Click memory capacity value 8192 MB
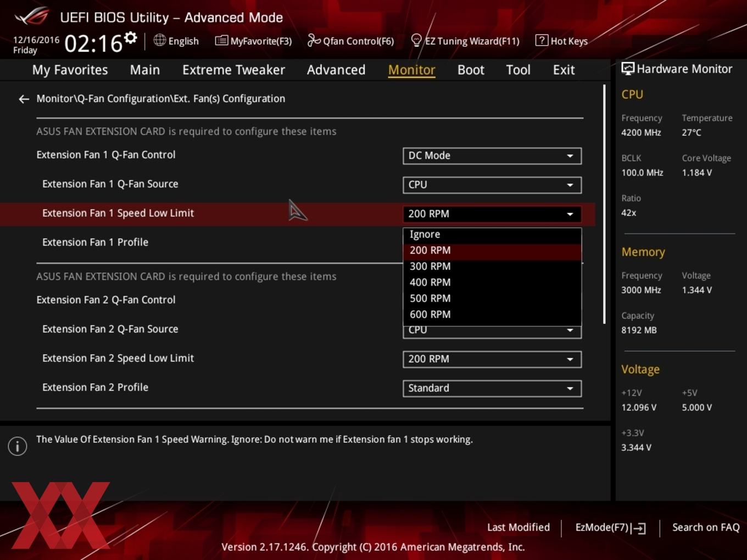Viewport: 747px width, 560px height. [639, 331]
